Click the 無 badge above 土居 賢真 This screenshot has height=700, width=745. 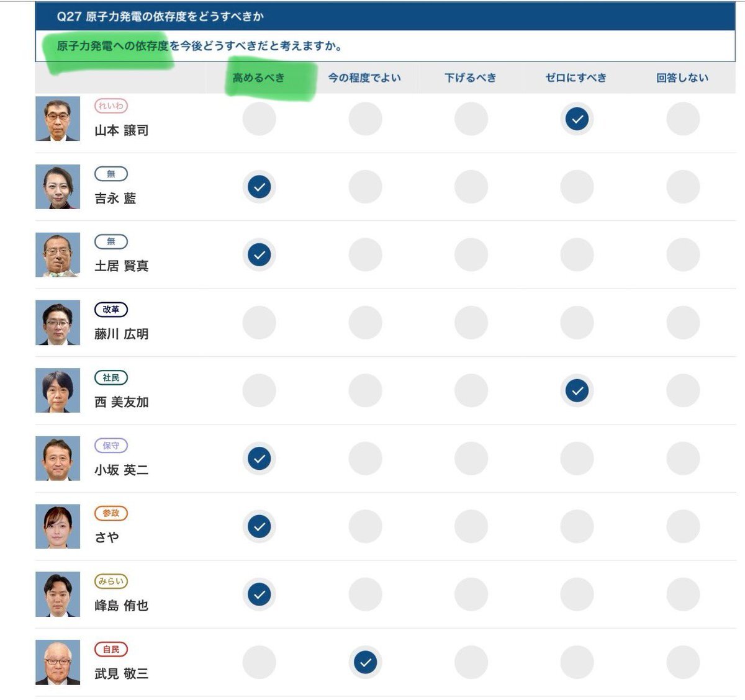coord(111,241)
